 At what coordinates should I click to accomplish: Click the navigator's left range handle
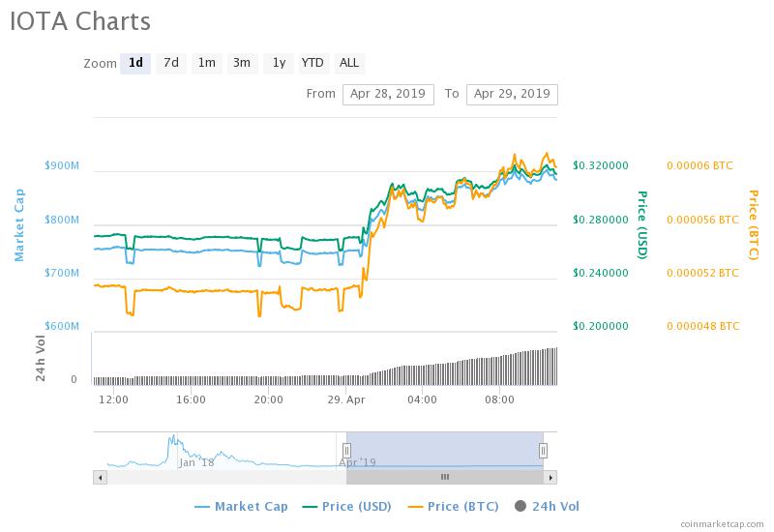coord(346,451)
